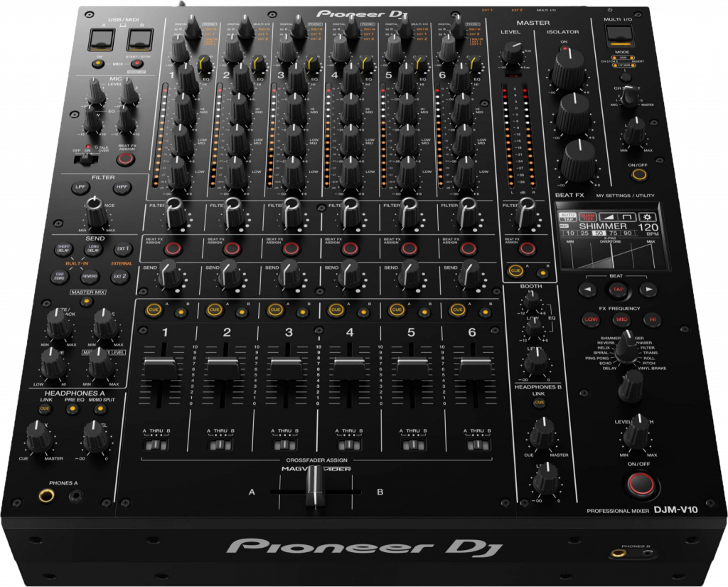Activate Headphones B LINK CUE button

pos(539,403)
